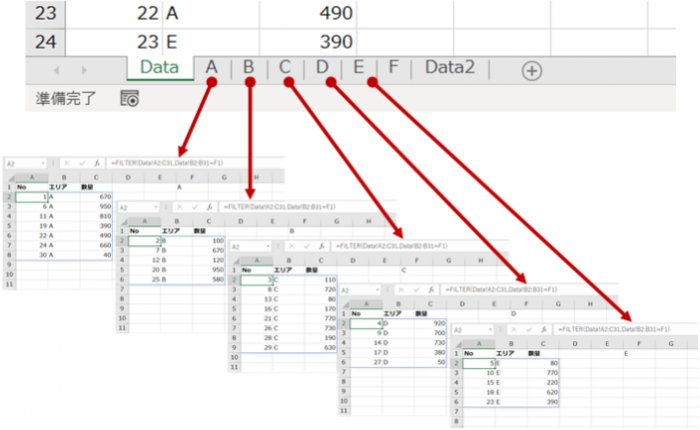The height and width of the screenshot is (430, 700).
Task: Click the fx icon in the area E window
Action: click(544, 329)
